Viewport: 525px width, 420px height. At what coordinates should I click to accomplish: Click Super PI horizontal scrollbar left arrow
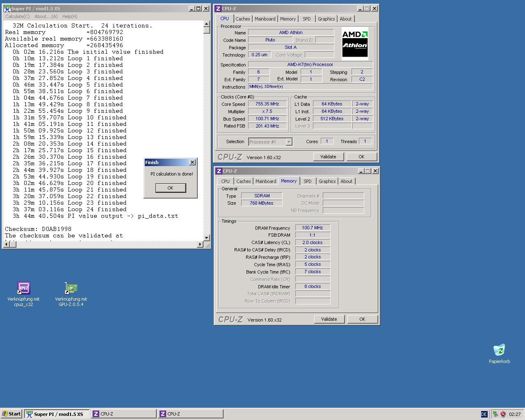click(x=6, y=244)
